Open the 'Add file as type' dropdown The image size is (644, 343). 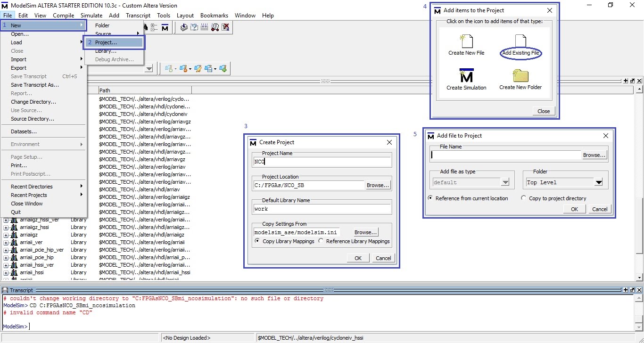point(505,182)
